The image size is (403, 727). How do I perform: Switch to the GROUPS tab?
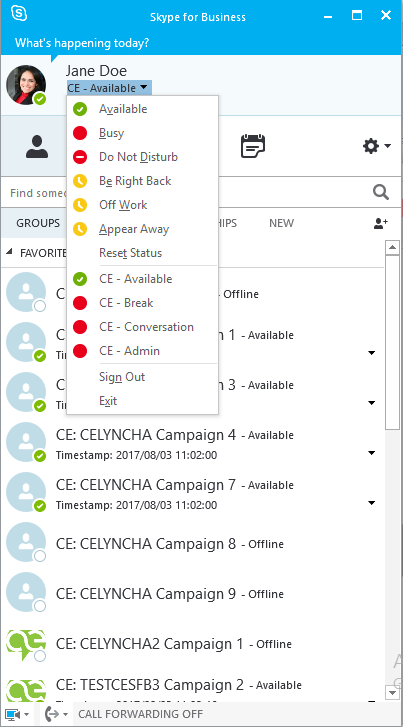(x=38, y=223)
